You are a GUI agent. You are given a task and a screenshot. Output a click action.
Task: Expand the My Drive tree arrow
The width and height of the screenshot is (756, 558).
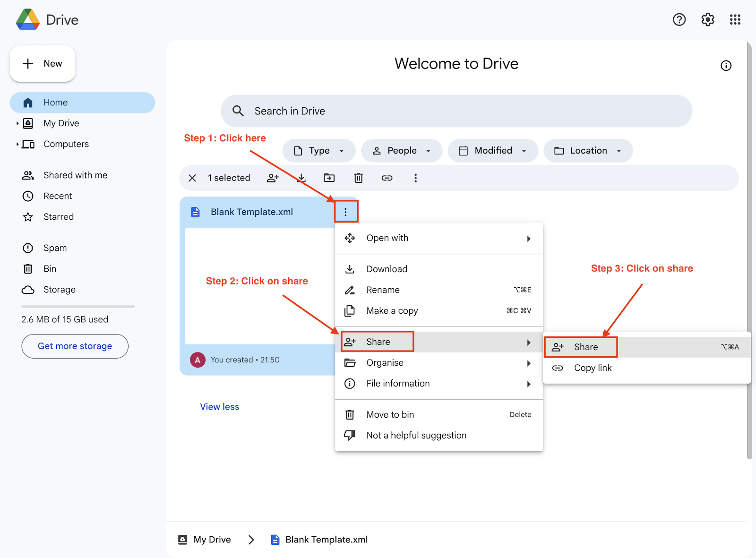tap(17, 123)
